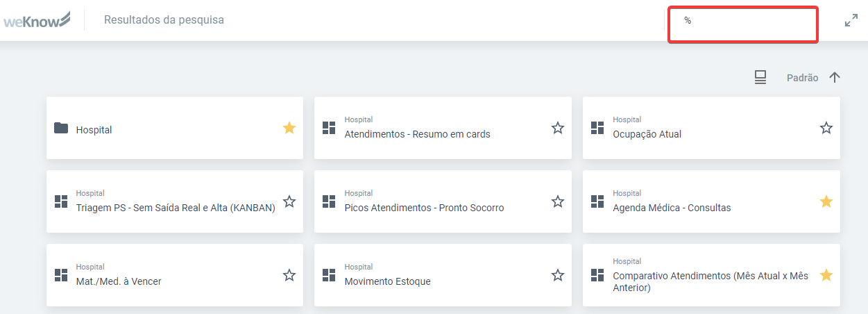Click dashboard icon for Ocupação Atual

click(x=597, y=128)
